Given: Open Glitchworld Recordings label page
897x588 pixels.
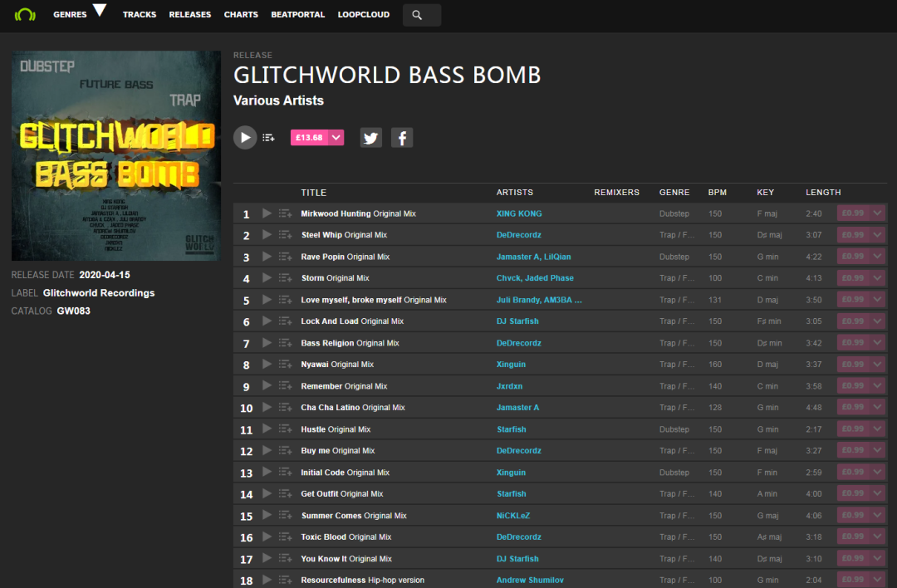Looking at the screenshot, I should click(99, 293).
